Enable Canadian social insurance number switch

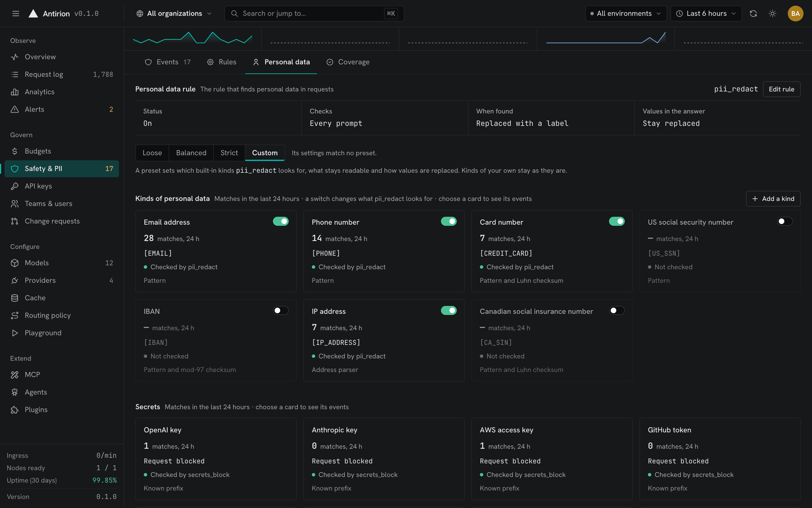tap(617, 310)
